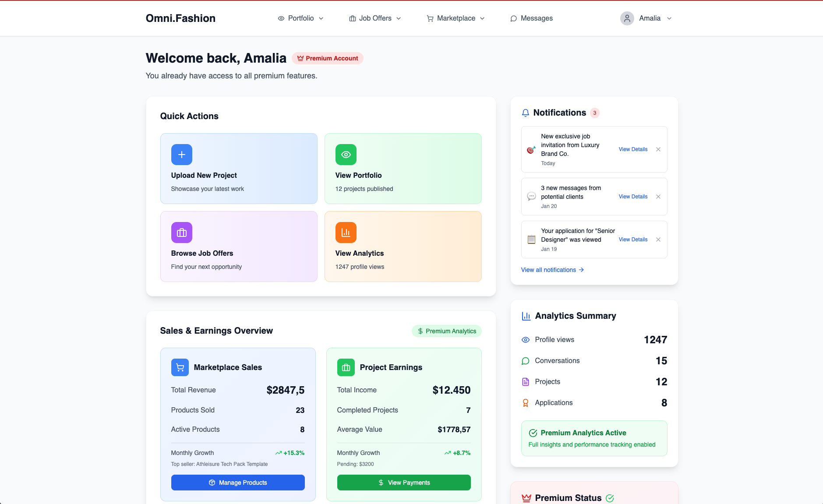Click the Pending: $3200 text
The image size is (823, 504).
point(356,464)
